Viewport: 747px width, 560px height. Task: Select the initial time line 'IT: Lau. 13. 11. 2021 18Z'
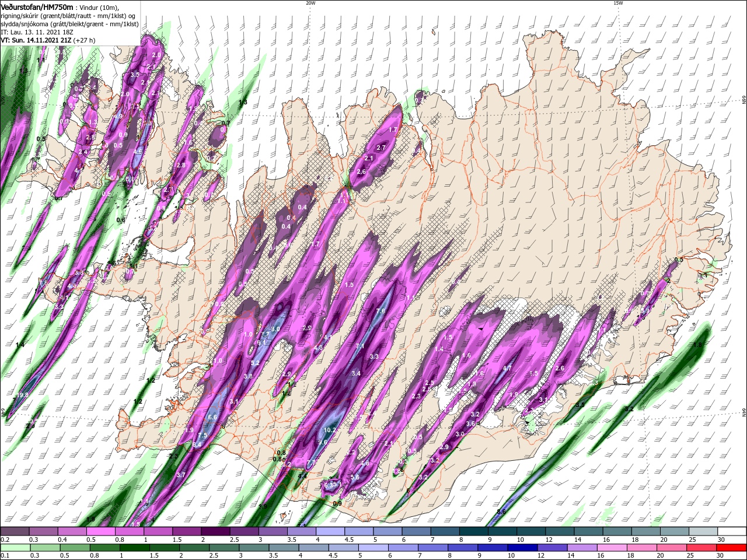point(37,32)
